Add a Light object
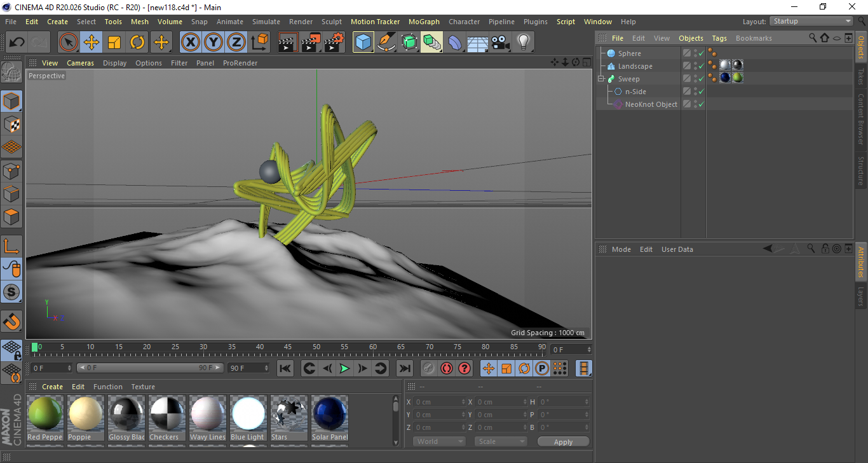The height and width of the screenshot is (463, 868). [524, 43]
